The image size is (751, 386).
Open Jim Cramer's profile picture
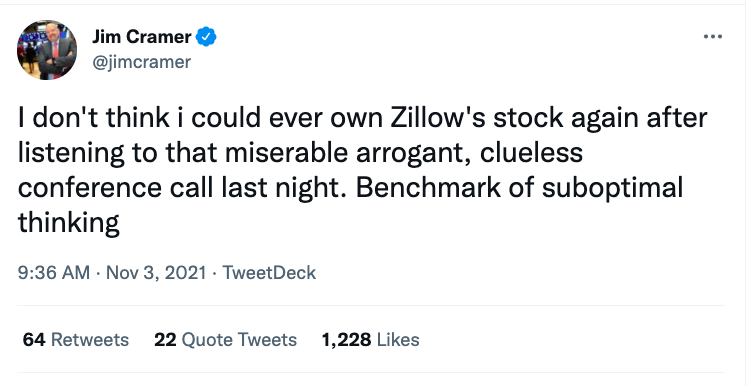coord(47,50)
